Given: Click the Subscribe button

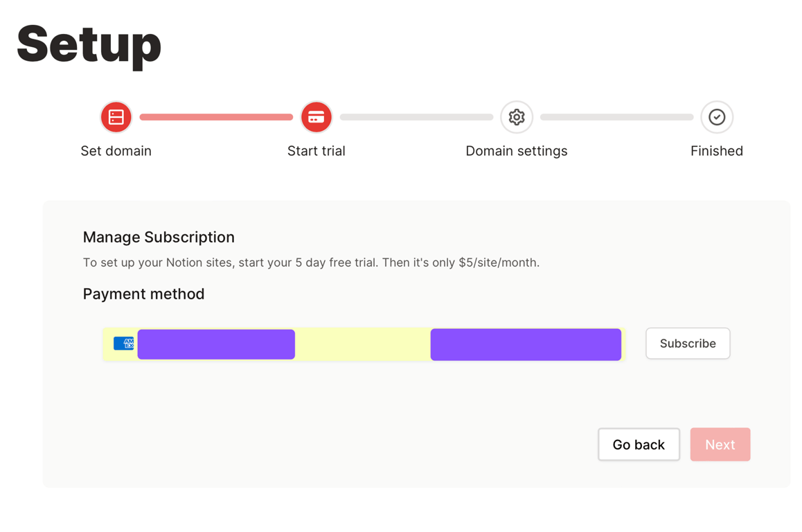Looking at the screenshot, I should point(688,344).
